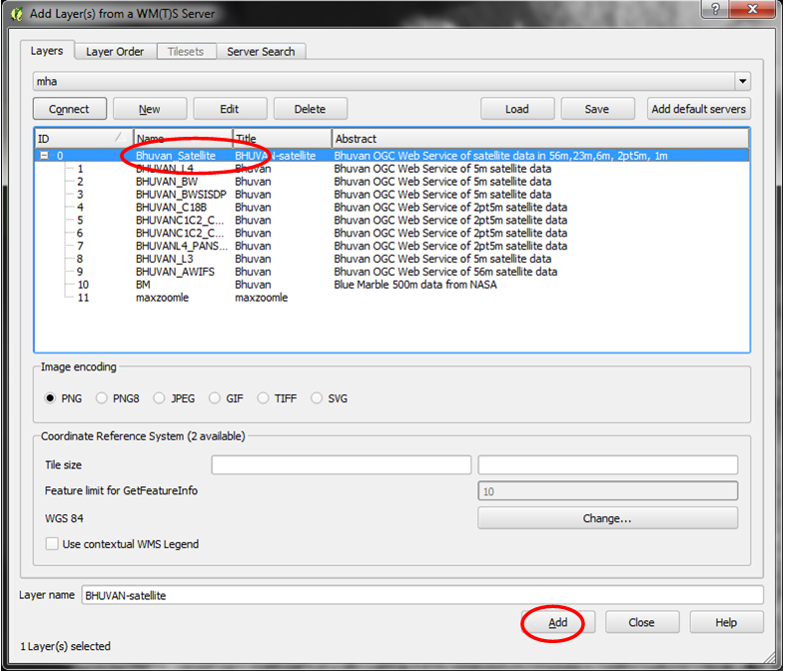Image resolution: width=785 pixels, height=672 pixels.
Task: Open the Layer Order tab
Action: click(115, 52)
